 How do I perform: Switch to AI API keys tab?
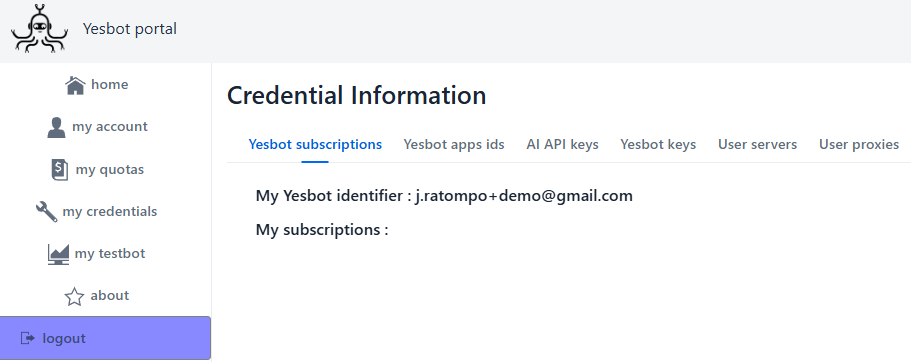click(x=562, y=144)
